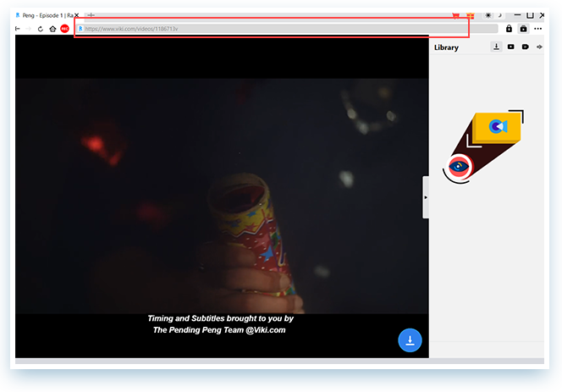Collapse the Library side panel arrow
This screenshot has width=562, height=392.
(x=426, y=197)
